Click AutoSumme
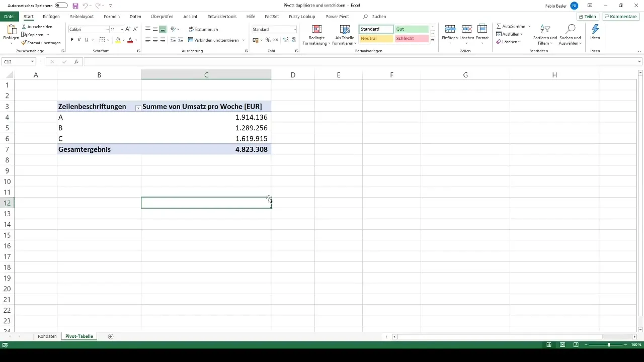 [x=511, y=26]
